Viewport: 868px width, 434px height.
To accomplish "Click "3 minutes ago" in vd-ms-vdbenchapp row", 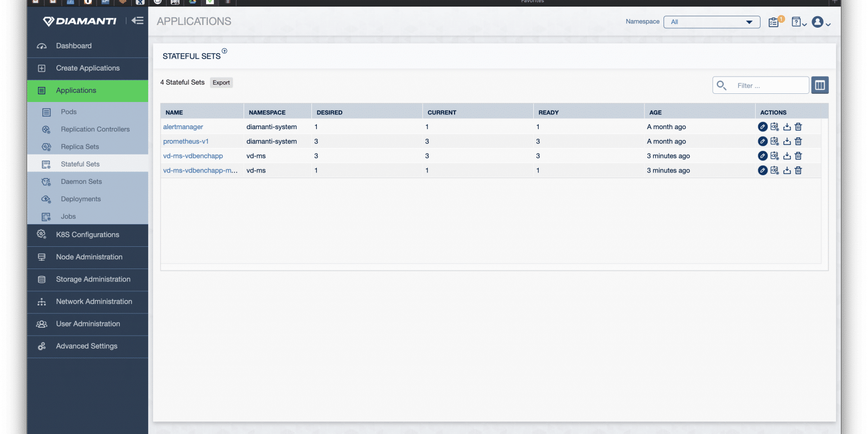I will tap(668, 156).
